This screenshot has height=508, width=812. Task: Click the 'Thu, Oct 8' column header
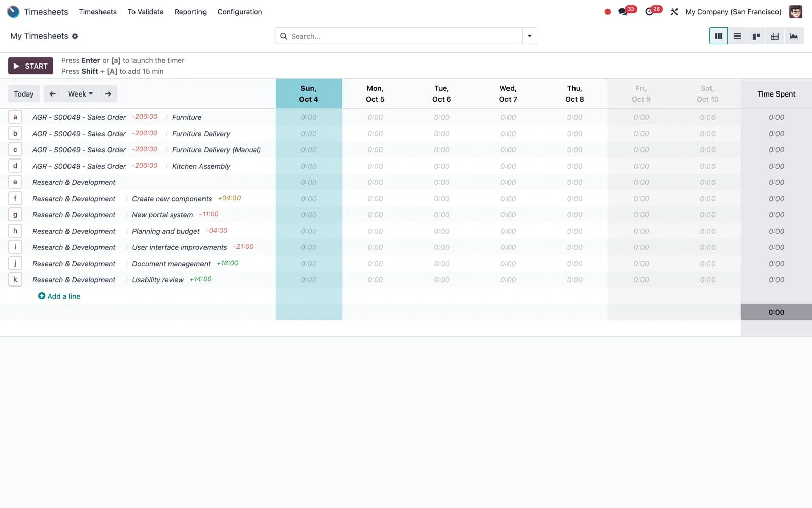coord(574,93)
